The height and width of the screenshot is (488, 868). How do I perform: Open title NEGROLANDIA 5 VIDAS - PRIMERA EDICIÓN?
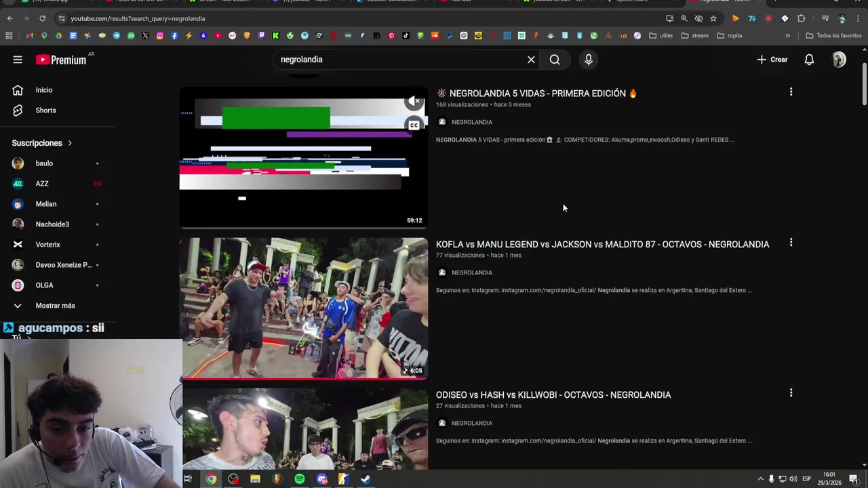(537, 94)
